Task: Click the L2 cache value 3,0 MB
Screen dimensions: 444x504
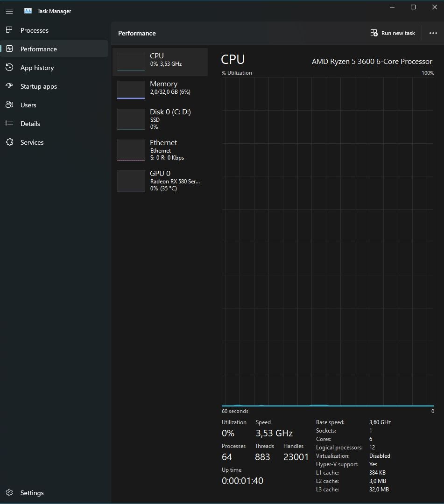Action: tap(377, 481)
